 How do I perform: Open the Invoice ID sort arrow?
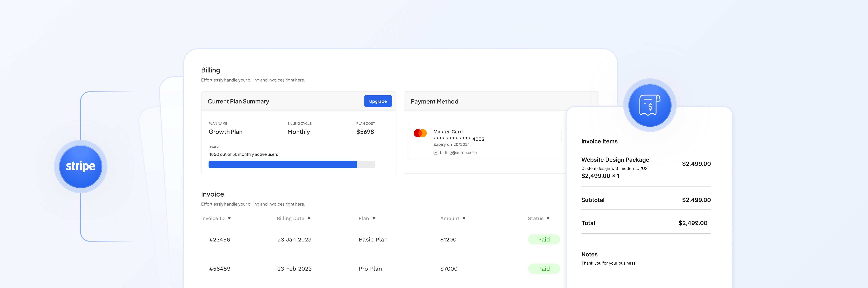point(229,218)
